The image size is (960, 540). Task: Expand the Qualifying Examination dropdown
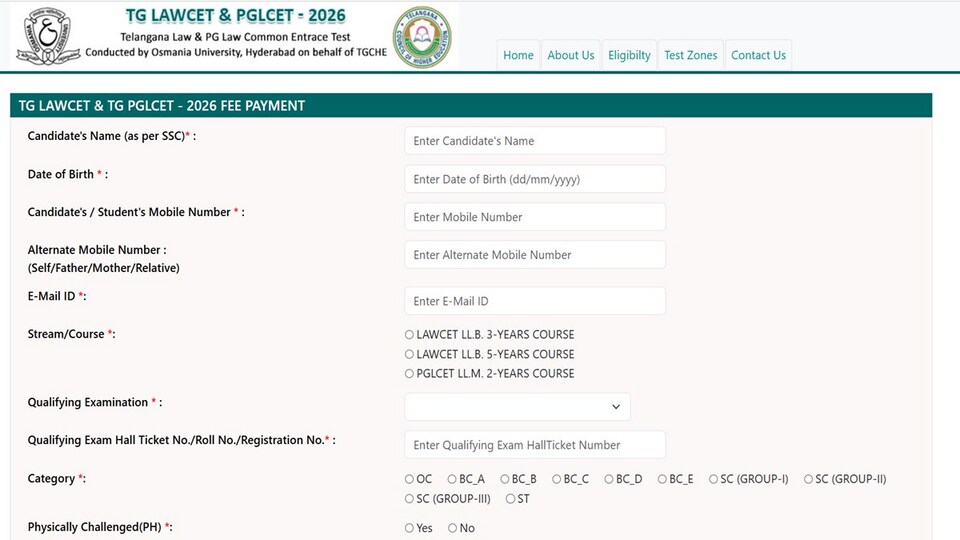[517, 407]
